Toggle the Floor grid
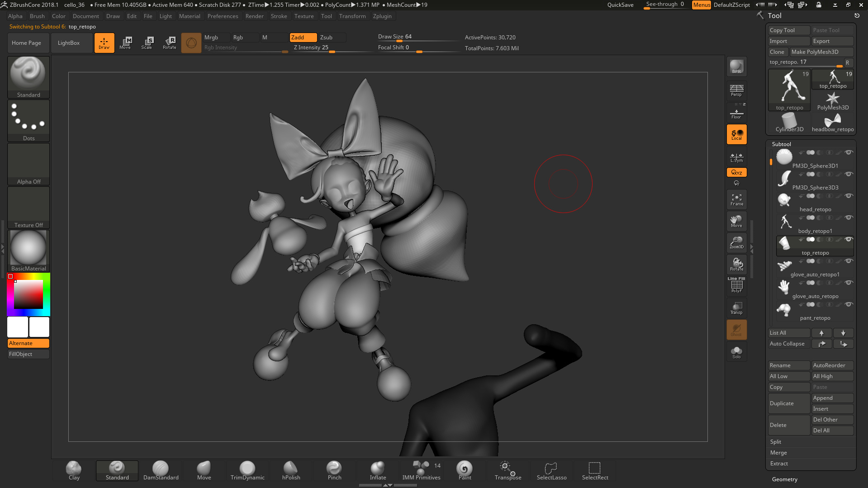The height and width of the screenshot is (488, 868). 736,113
